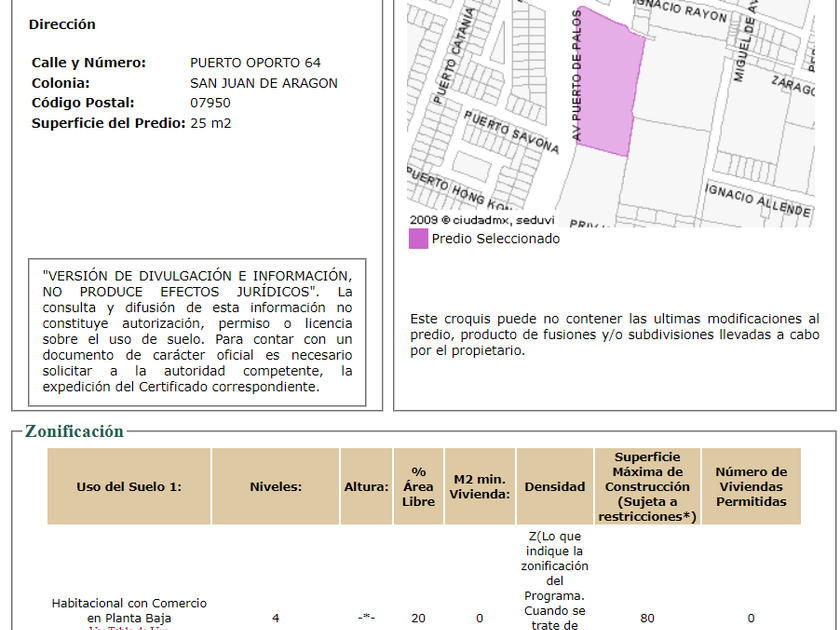Select the % Área Libre column header
The height and width of the screenshot is (630, 840).
click(x=418, y=487)
